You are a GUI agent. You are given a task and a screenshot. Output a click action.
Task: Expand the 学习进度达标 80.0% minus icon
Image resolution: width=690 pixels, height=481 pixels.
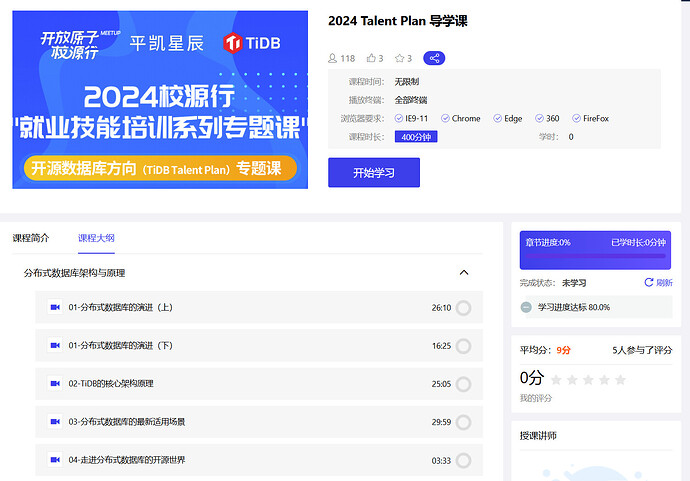point(527,307)
